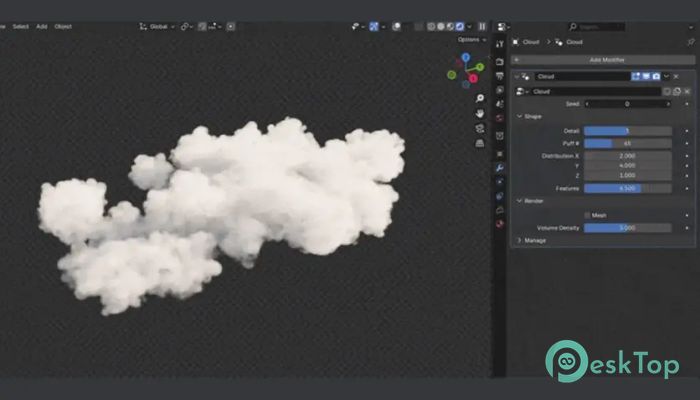Image resolution: width=700 pixels, height=400 pixels.
Task: Collapse the Shape section
Action: coord(519,116)
